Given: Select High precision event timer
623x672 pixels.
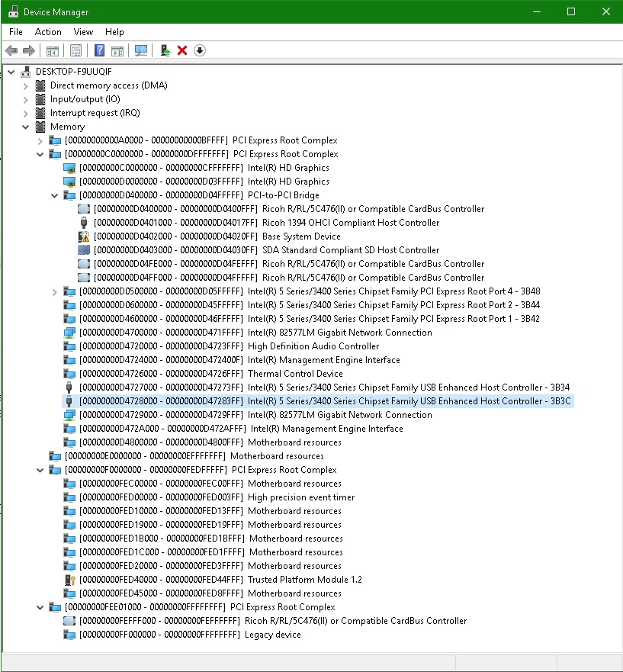Looking at the screenshot, I should (217, 497).
